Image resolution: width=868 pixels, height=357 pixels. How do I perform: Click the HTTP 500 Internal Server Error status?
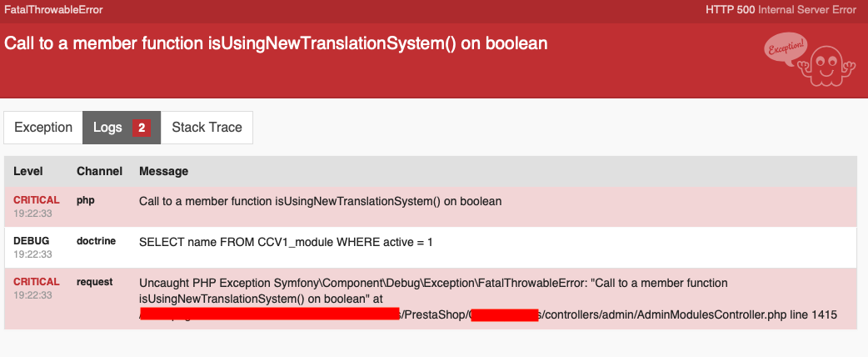tap(781, 10)
